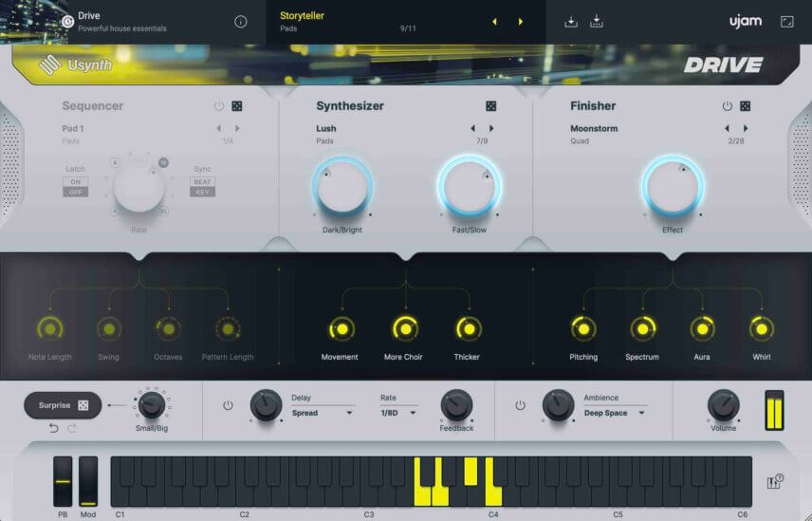
Task: Select the next Sequencer pattern arrow
Action: pos(237,128)
